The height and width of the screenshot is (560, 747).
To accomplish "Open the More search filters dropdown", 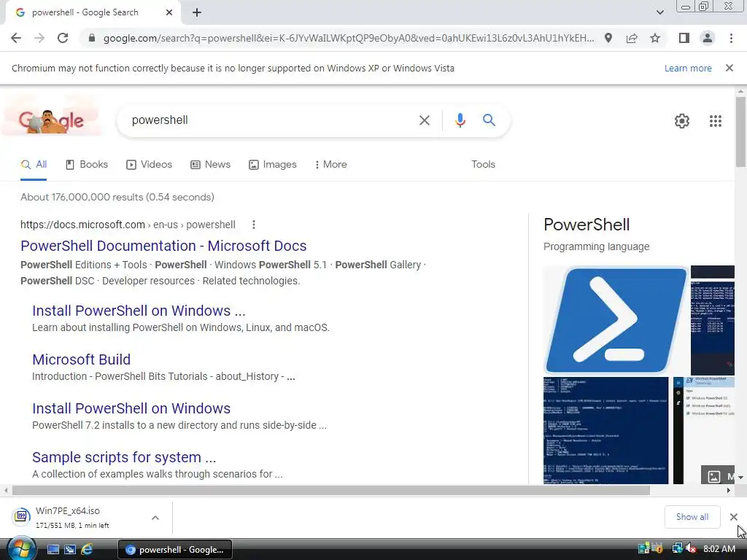I will pos(330,164).
